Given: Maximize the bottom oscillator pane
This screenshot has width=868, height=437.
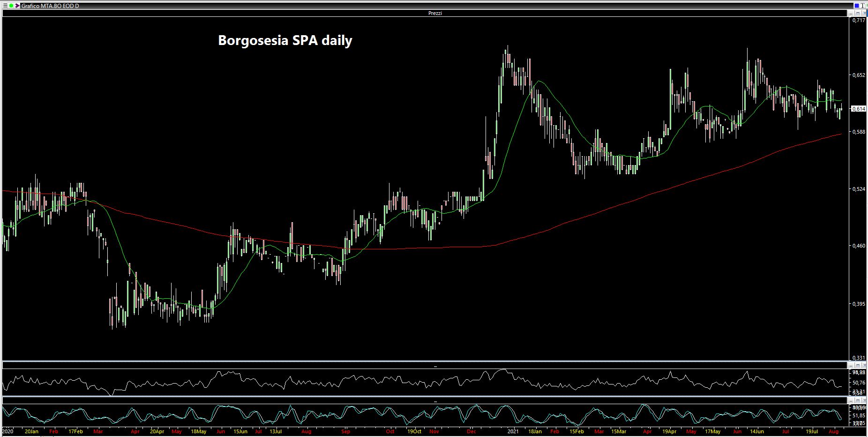Looking at the screenshot, I should (858, 401).
